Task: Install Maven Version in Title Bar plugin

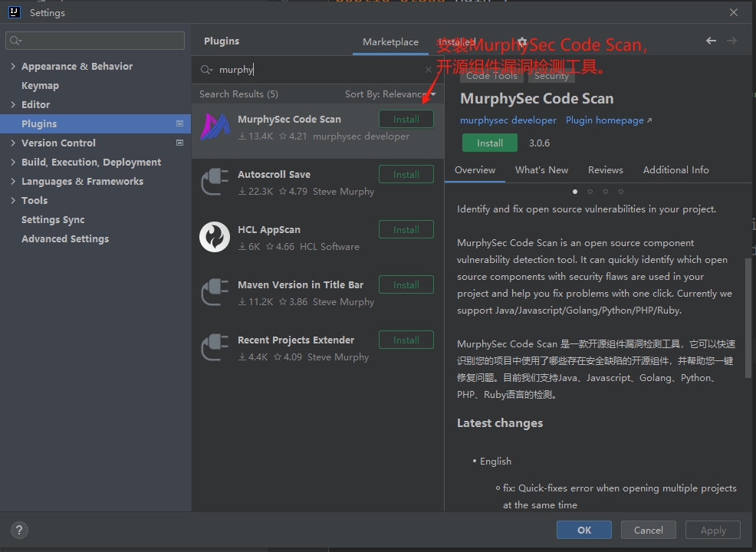Action: point(406,284)
